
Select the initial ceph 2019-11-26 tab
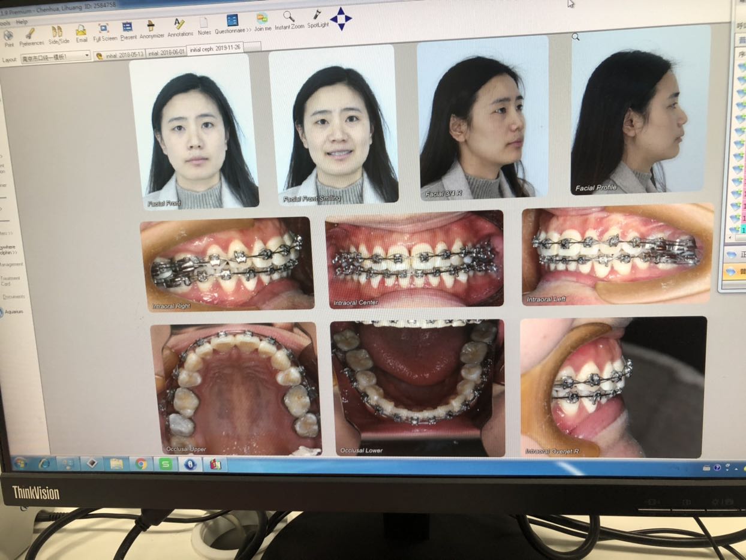click(x=215, y=48)
